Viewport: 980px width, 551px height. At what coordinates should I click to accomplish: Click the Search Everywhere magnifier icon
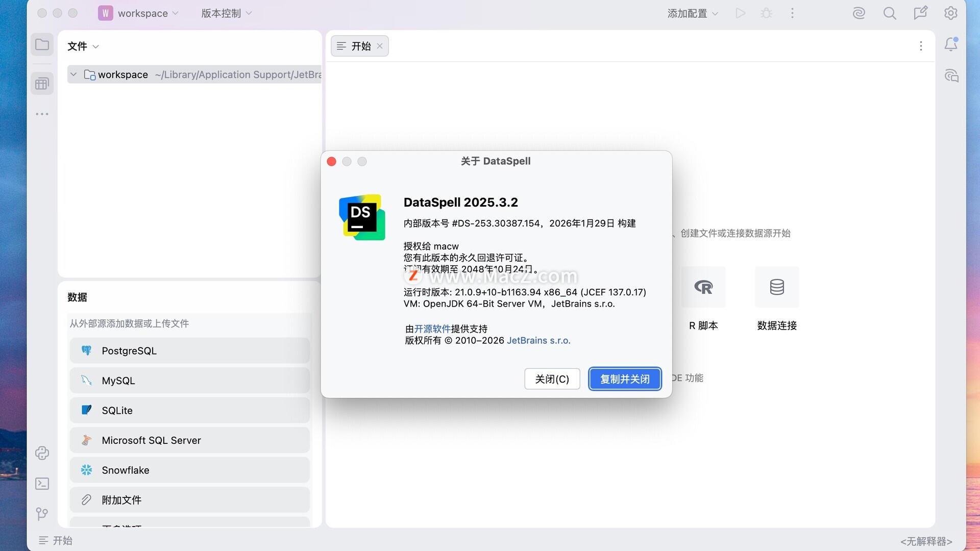890,13
